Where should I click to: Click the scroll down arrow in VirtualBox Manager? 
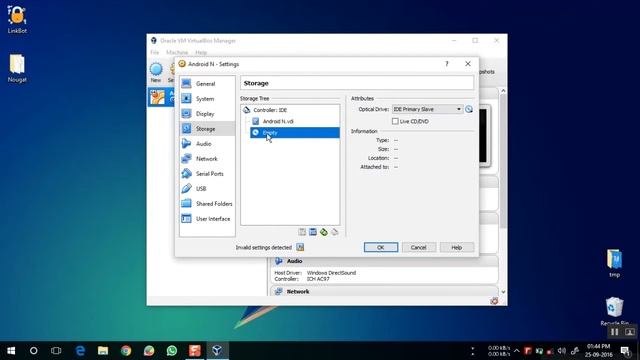coord(503,292)
